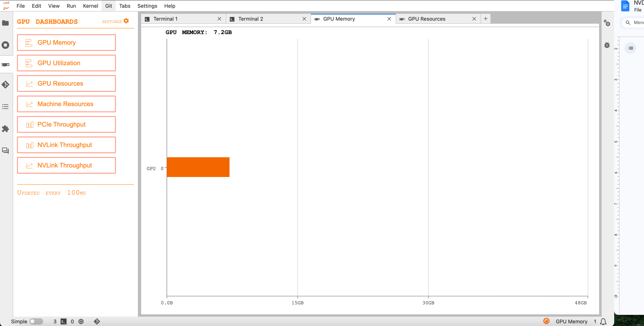
Task: Open a new launcher with the plus tab
Action: point(486,18)
